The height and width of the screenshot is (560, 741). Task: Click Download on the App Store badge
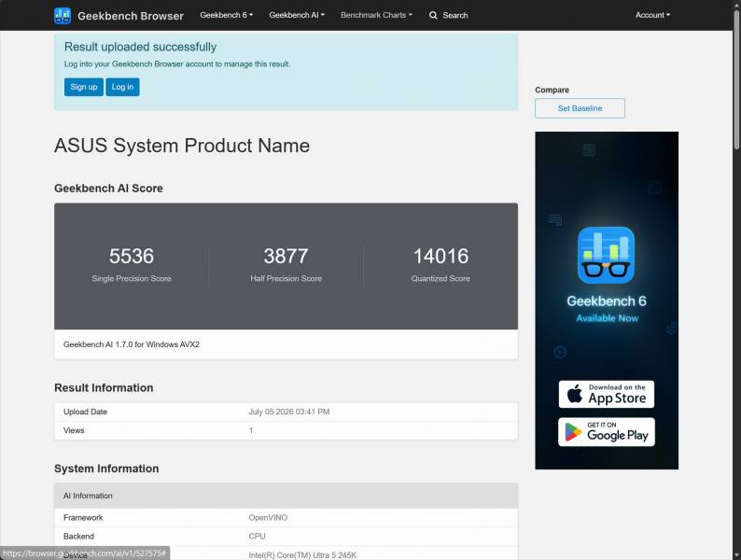(607, 394)
